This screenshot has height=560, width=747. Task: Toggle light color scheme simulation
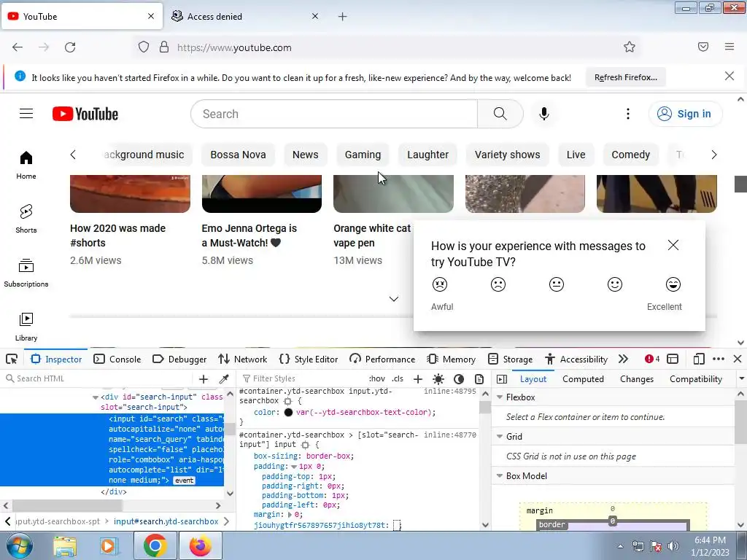coord(438,379)
